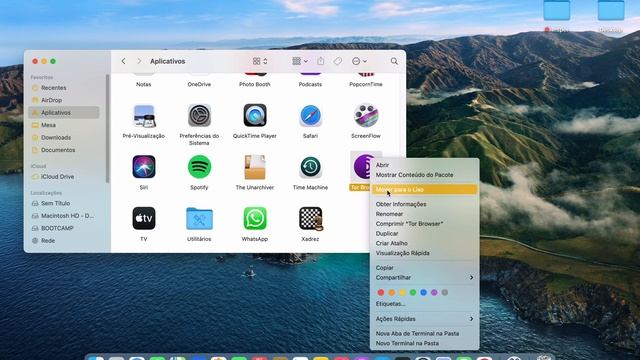This screenshot has width=640, height=360.
Task: Open Documentos in the sidebar
Action: (64, 150)
